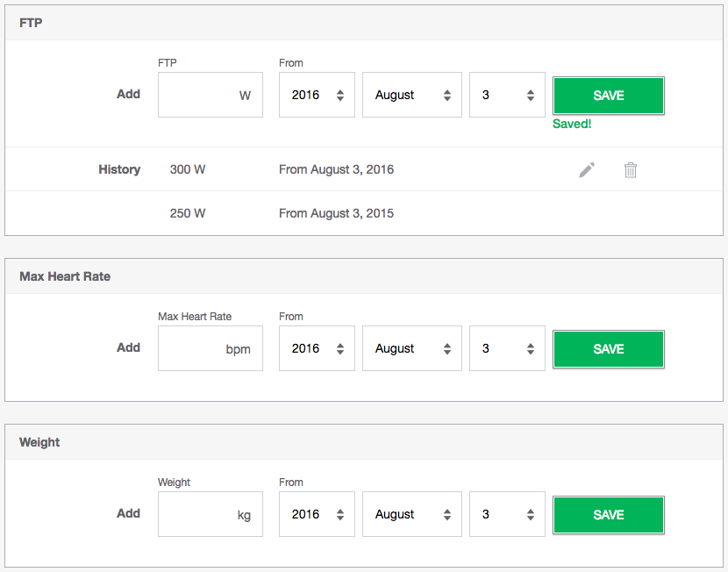Screen dimensions: 728x572
Task: Save the new FTP value
Action: [608, 96]
